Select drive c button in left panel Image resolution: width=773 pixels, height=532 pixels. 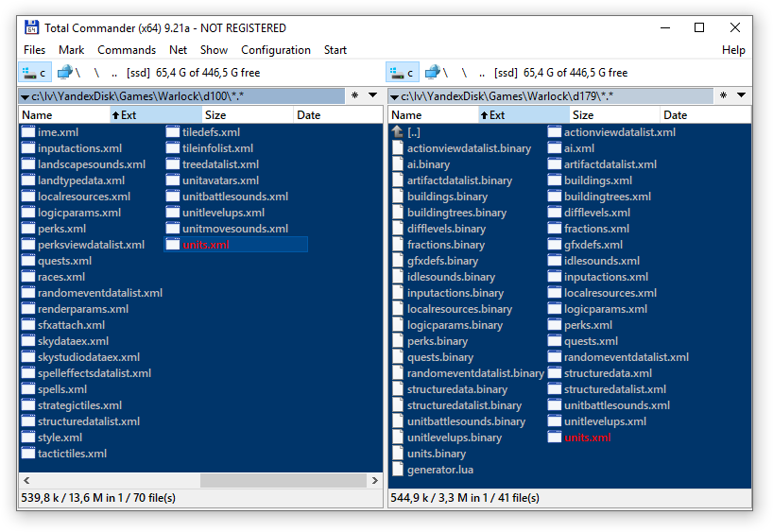(x=35, y=73)
